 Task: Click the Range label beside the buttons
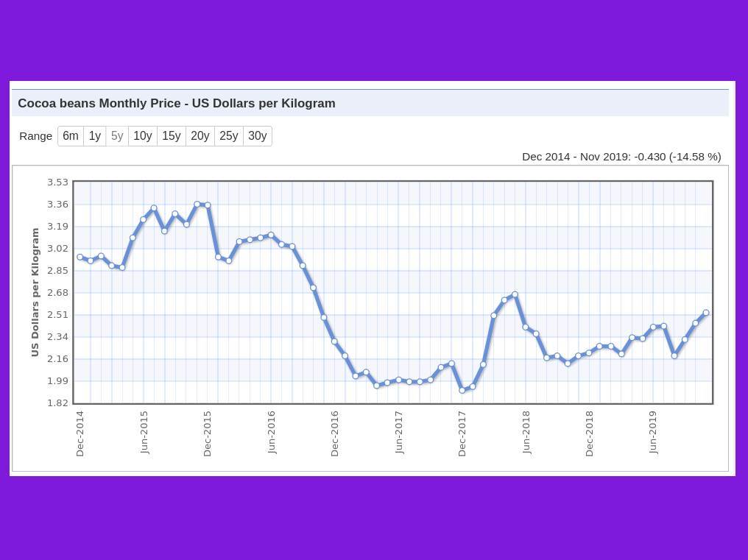pos(36,136)
